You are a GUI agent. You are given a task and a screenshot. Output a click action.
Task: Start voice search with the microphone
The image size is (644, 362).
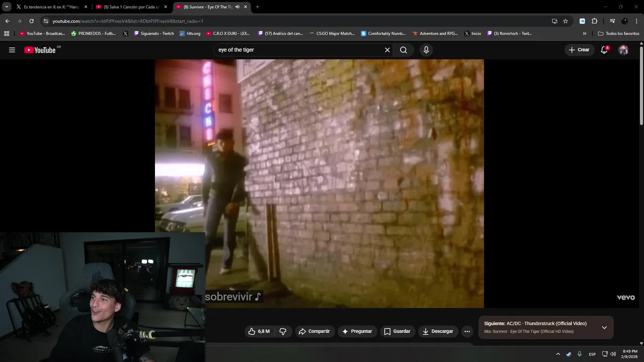pos(426,50)
